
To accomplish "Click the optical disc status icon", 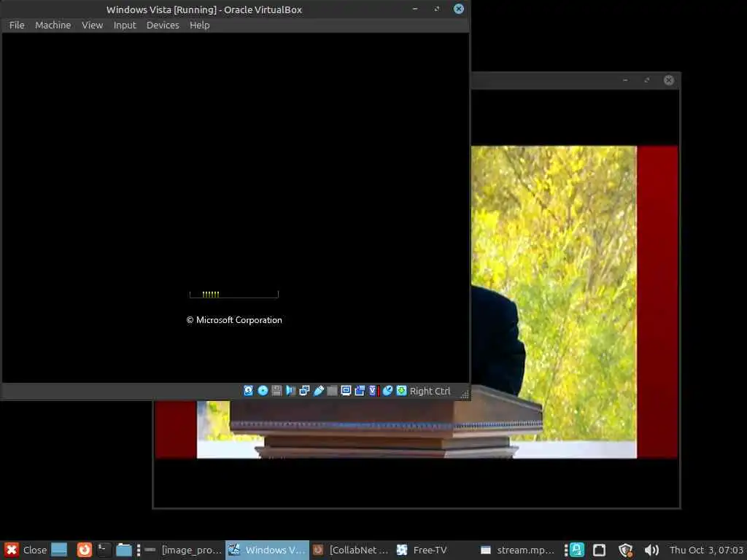I will (263, 391).
